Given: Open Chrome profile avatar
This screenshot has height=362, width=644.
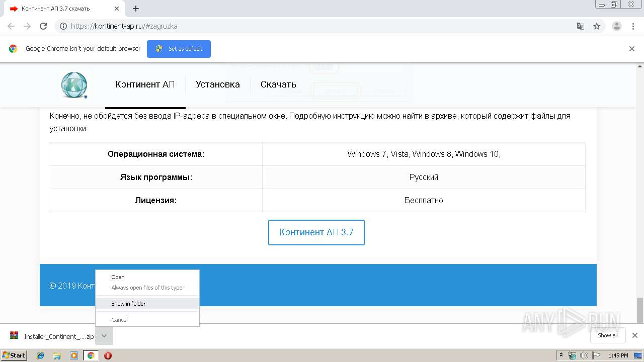Looking at the screenshot, I should click(616, 26).
